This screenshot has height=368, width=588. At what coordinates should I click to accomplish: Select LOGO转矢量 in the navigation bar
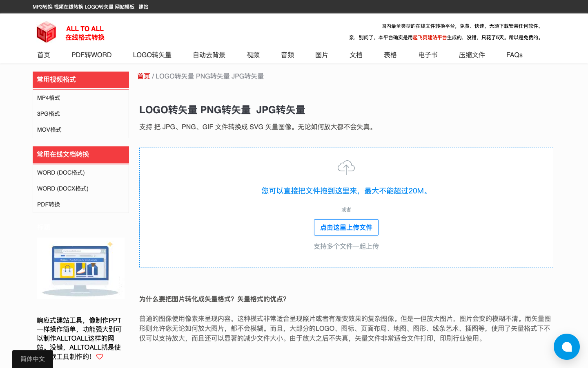pyautogui.click(x=152, y=55)
